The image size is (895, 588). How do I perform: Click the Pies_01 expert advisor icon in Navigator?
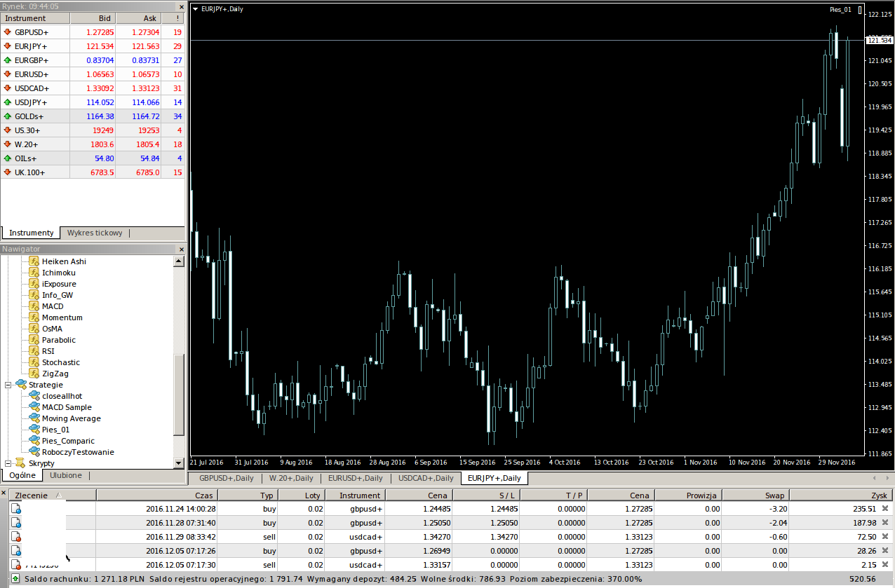point(34,430)
